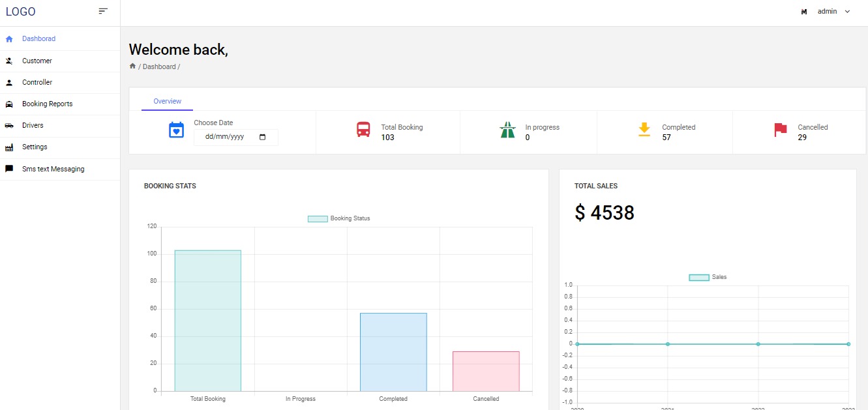The width and height of the screenshot is (868, 410).
Task: Click the Sms text Messaging chat icon
Action: click(9, 169)
